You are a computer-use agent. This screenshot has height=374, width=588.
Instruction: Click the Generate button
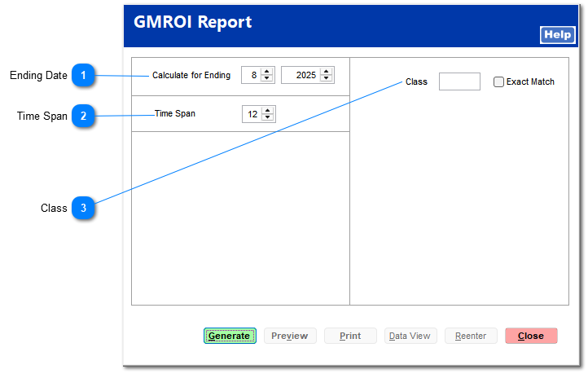tap(230, 336)
